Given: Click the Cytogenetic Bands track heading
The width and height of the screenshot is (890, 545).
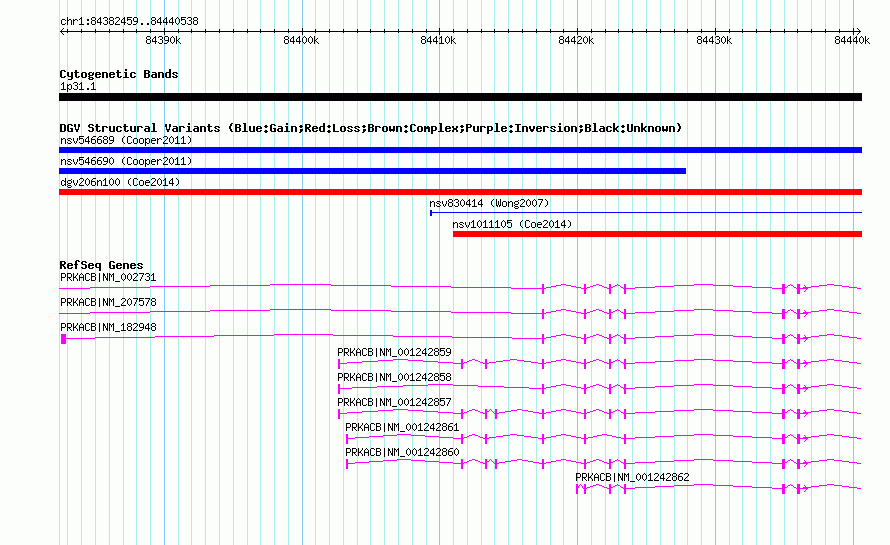Looking at the screenshot, I should [119, 74].
